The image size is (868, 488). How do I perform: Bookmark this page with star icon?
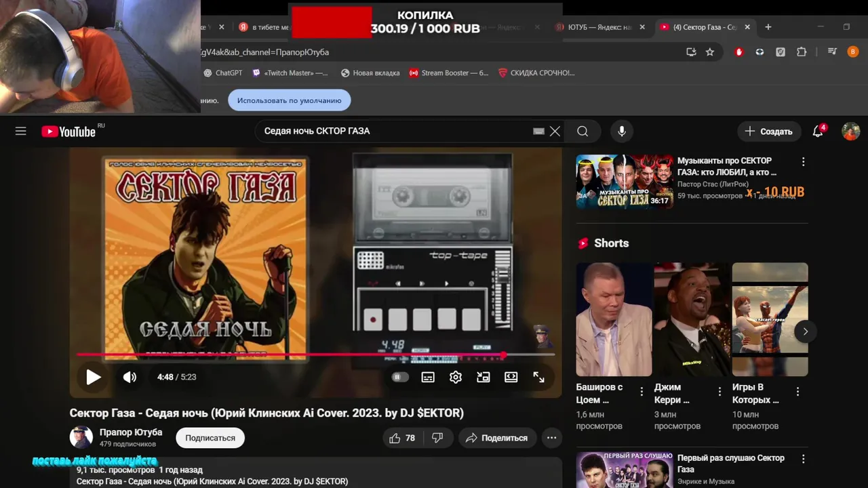point(710,52)
